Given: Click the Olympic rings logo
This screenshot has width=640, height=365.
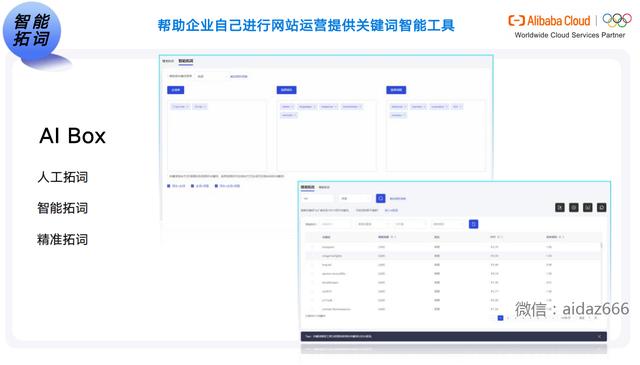Looking at the screenshot, I should coord(617,20).
